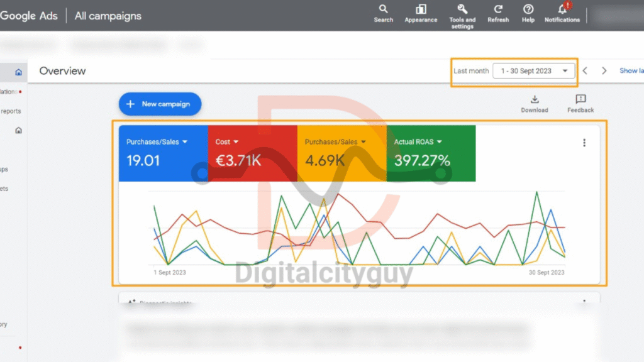Screen dimensions: 644x362
Task: Open the metrics card three-dot menu
Action: [x=584, y=143]
